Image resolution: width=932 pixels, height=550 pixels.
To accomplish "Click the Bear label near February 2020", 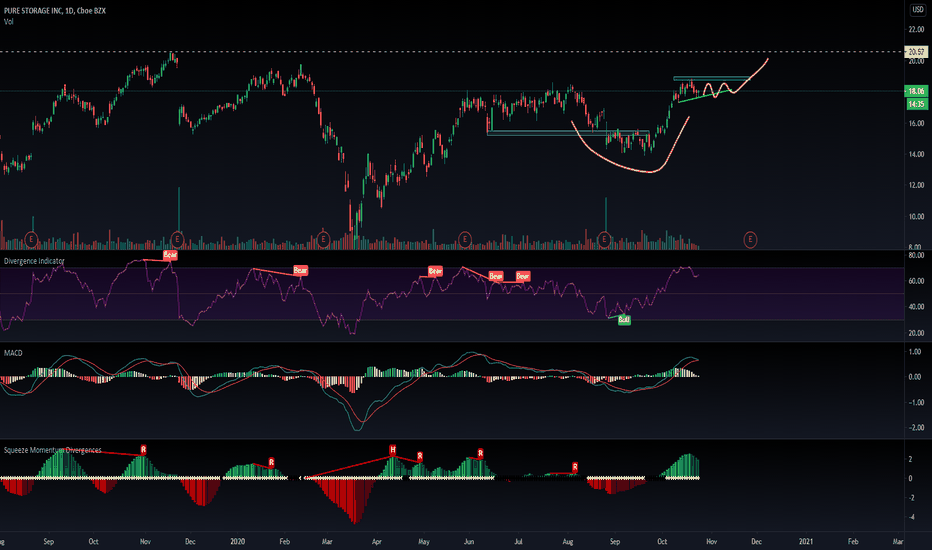I will coord(300,271).
